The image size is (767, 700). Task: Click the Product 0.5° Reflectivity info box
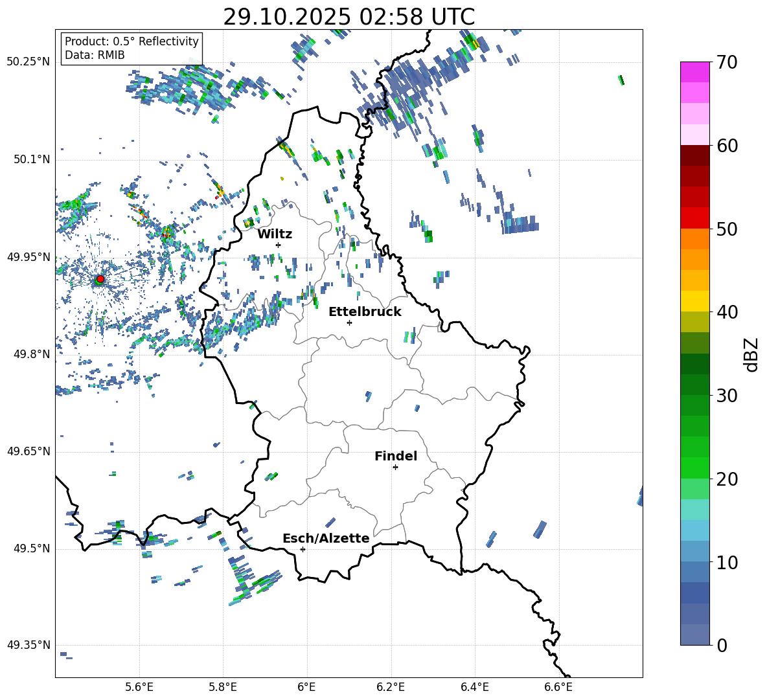132,49
